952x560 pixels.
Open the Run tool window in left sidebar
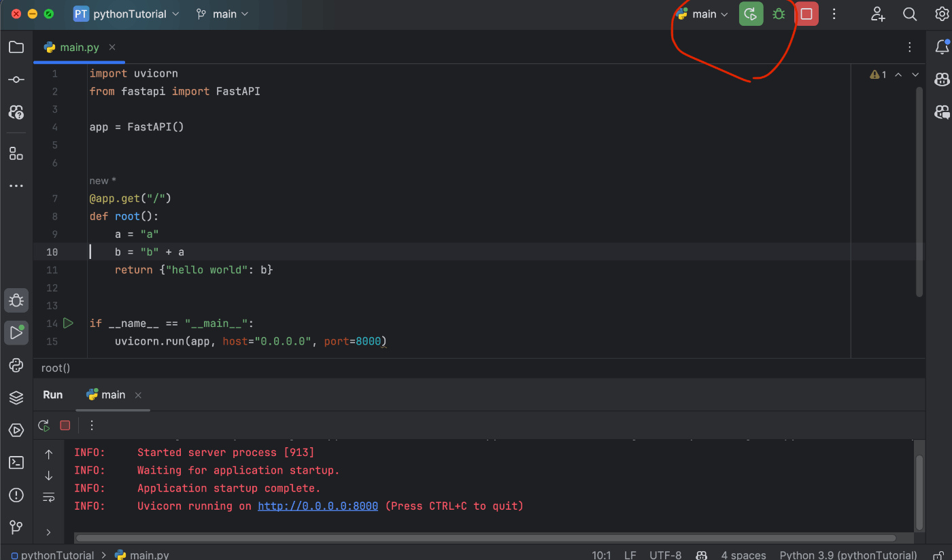16,333
